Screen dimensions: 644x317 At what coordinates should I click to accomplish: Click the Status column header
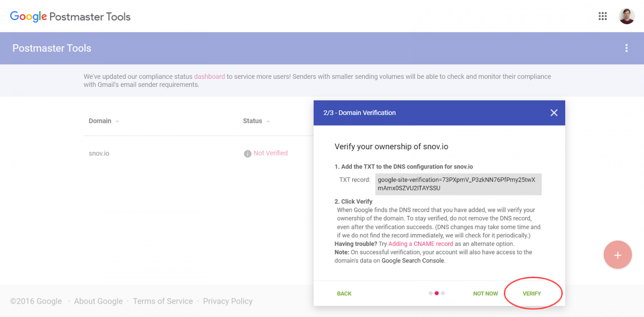coord(252,121)
